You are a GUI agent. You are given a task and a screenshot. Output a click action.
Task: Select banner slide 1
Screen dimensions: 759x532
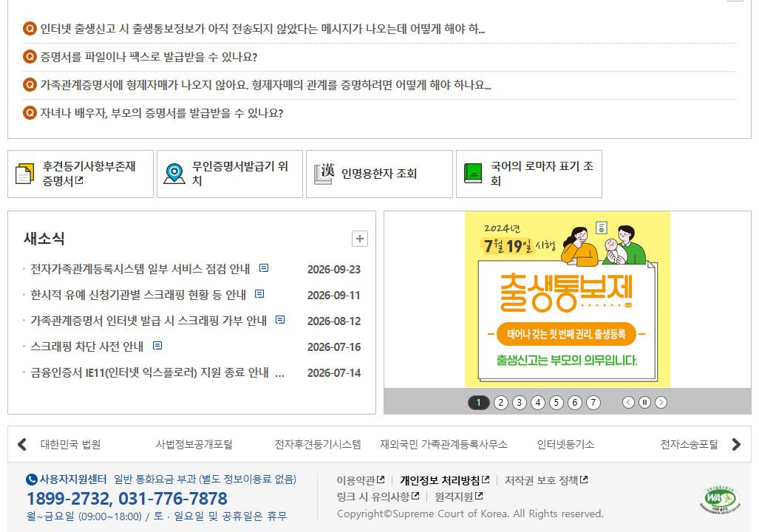479,403
